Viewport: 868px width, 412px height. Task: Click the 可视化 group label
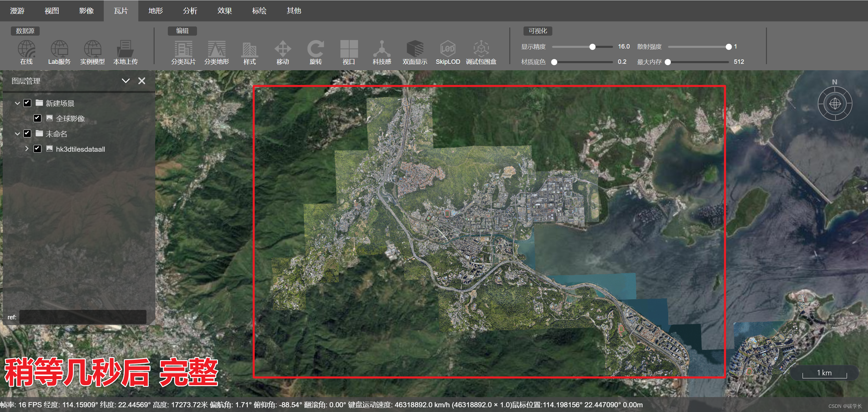pyautogui.click(x=538, y=31)
